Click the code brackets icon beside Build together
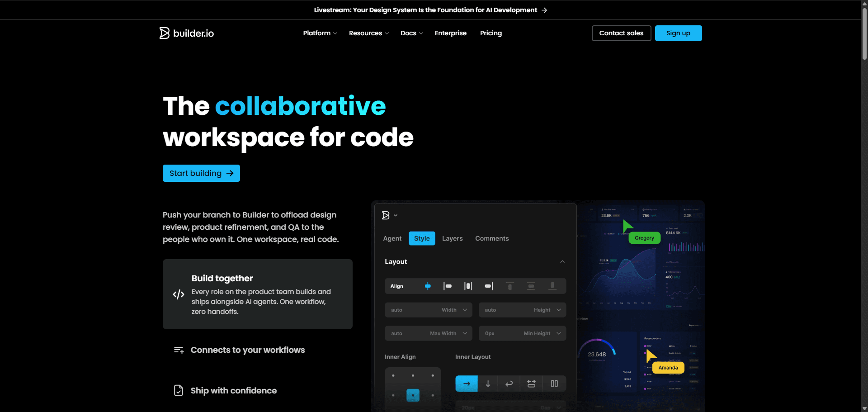Viewport: 868px width, 412px height. (179, 294)
